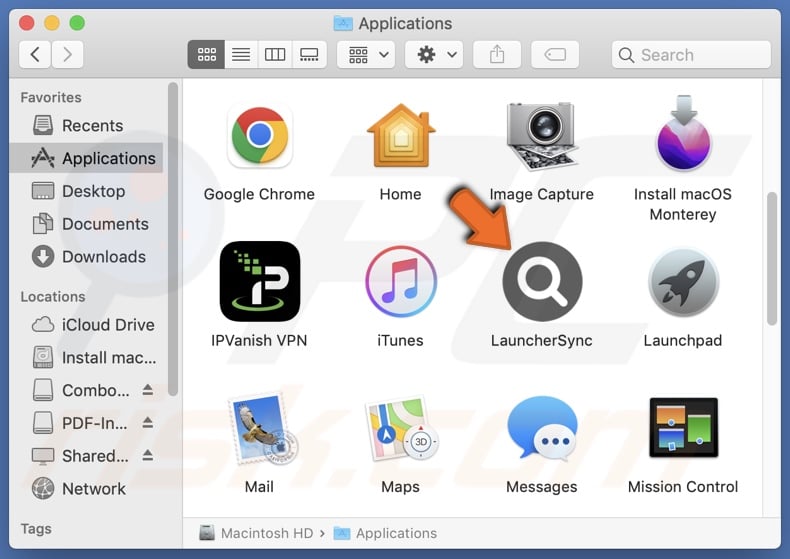The height and width of the screenshot is (559, 790).
Task: Open the Install mac... volume in sidebar
Action: click(x=87, y=358)
